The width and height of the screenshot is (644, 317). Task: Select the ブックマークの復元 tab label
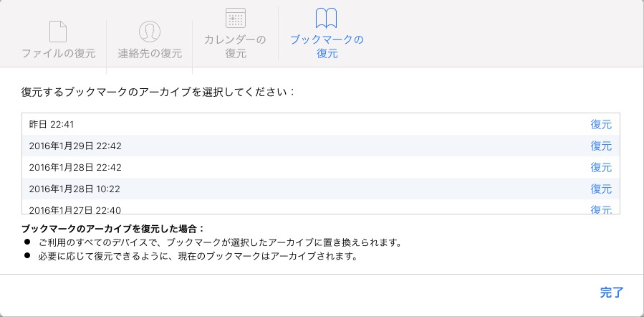click(x=327, y=46)
